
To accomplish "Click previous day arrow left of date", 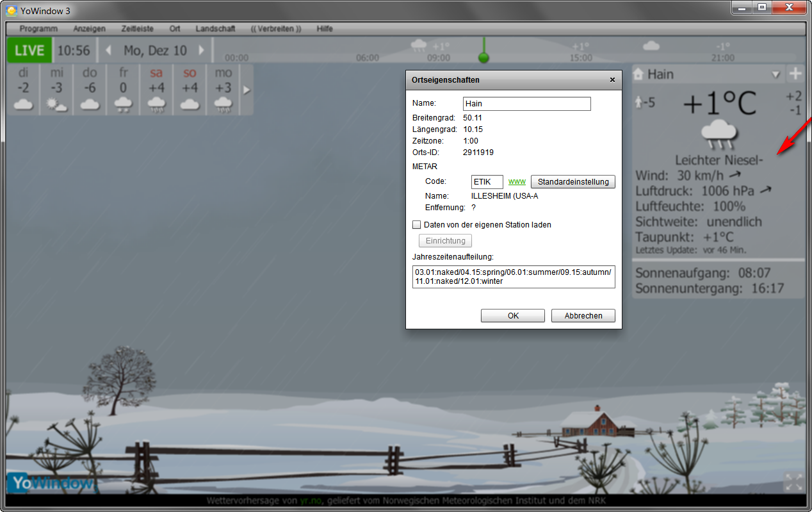I will click(x=108, y=50).
